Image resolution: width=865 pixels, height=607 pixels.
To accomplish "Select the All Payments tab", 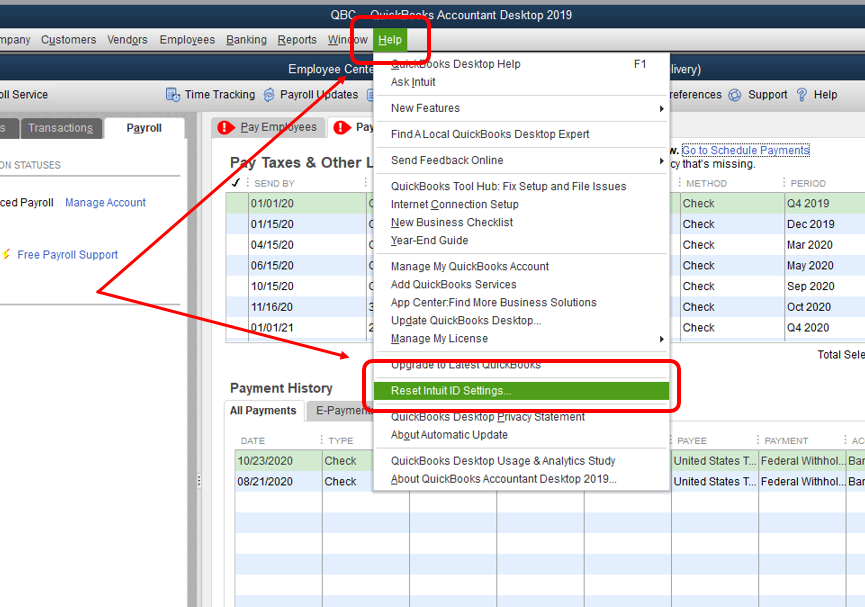I will click(263, 411).
